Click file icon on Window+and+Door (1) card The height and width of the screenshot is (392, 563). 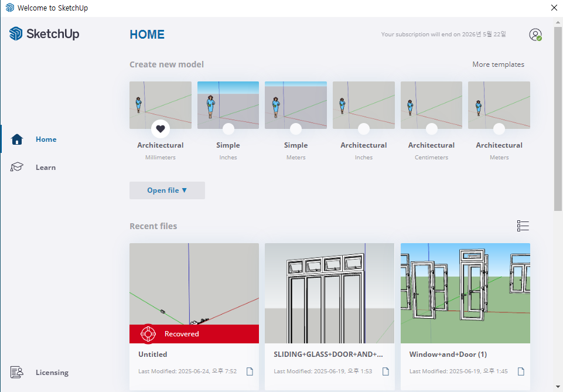click(x=521, y=371)
